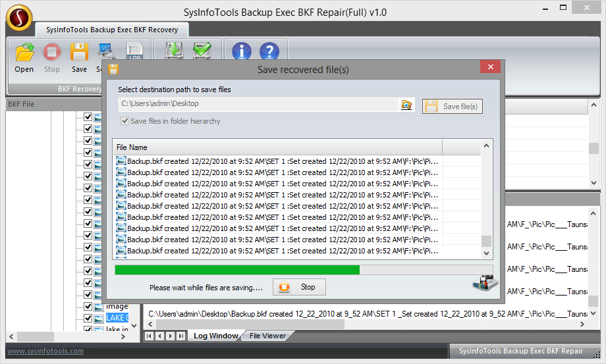
Task: Maximize the SysInfoTools main window
Action: pyautogui.click(x=563, y=8)
